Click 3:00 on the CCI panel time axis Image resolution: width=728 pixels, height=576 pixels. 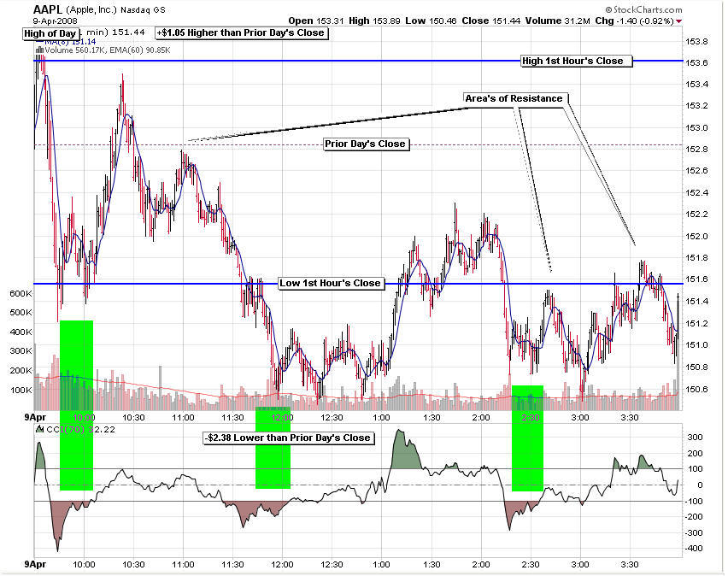580,565
